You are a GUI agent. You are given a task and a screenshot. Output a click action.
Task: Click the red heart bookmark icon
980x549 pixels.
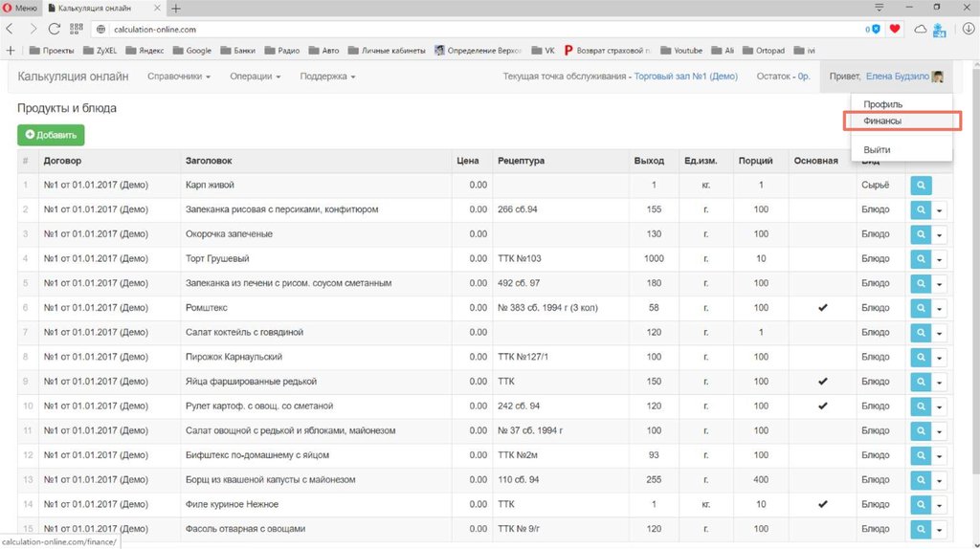tap(895, 30)
